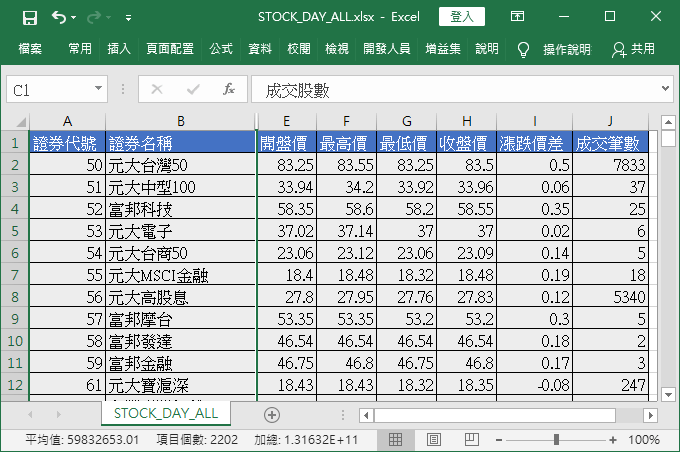Image resolution: width=680 pixels, height=452 pixels.
Task: Click vertical scrollbar up arrow
Action: coord(668,122)
